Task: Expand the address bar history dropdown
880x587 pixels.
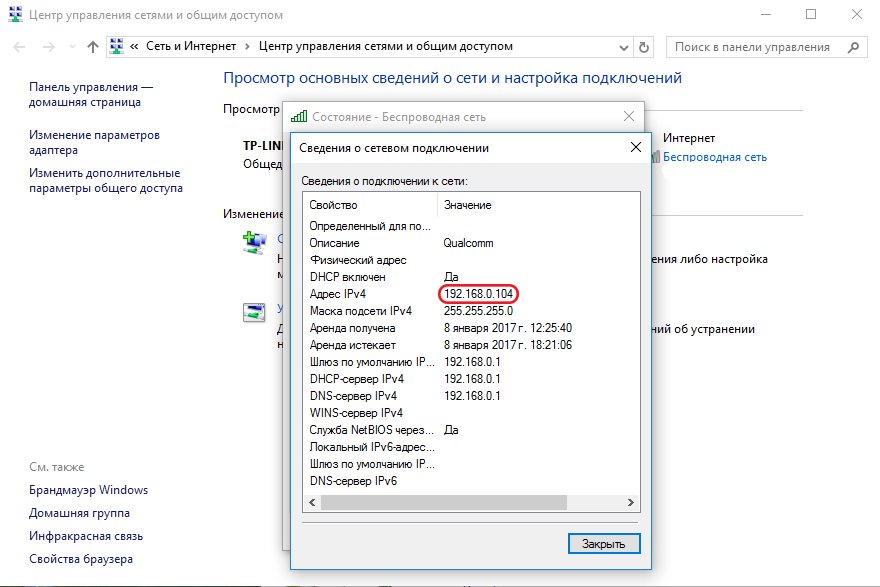Action: pyautogui.click(x=624, y=47)
